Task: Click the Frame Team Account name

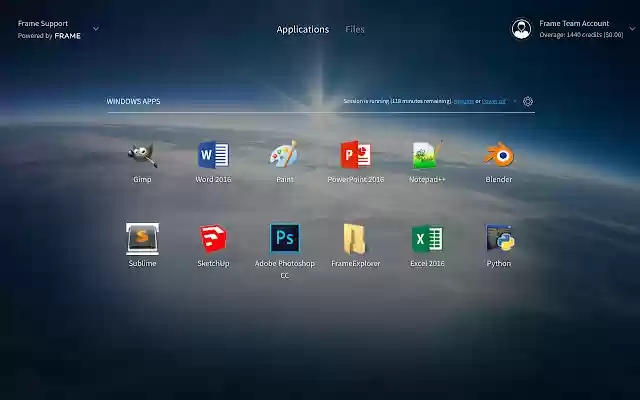Action: (574, 23)
